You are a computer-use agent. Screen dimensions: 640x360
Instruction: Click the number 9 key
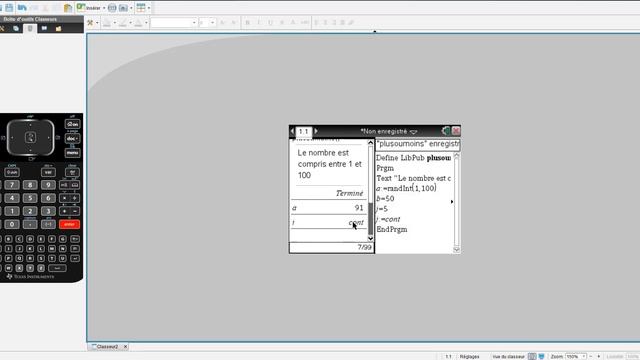point(48,185)
